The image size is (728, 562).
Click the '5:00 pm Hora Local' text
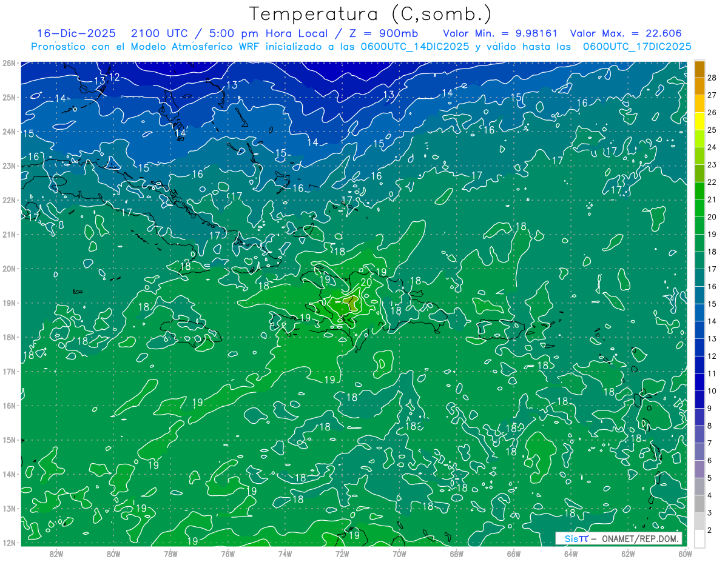point(268,33)
